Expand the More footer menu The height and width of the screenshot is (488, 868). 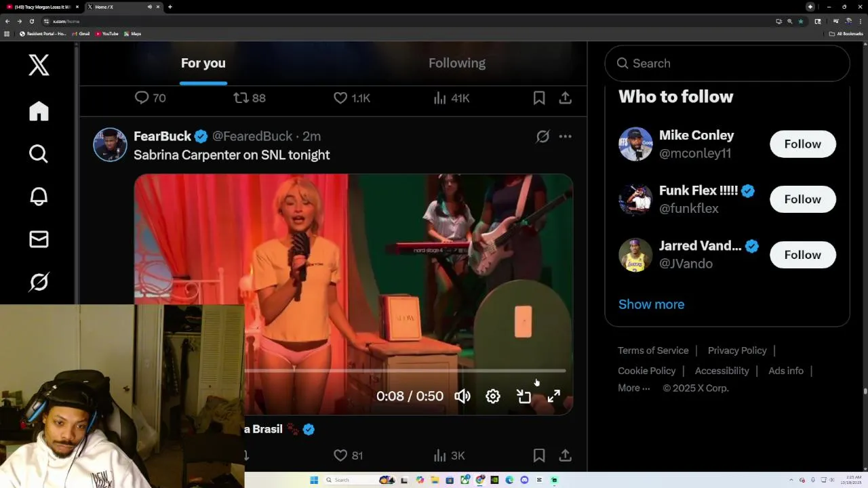click(634, 388)
